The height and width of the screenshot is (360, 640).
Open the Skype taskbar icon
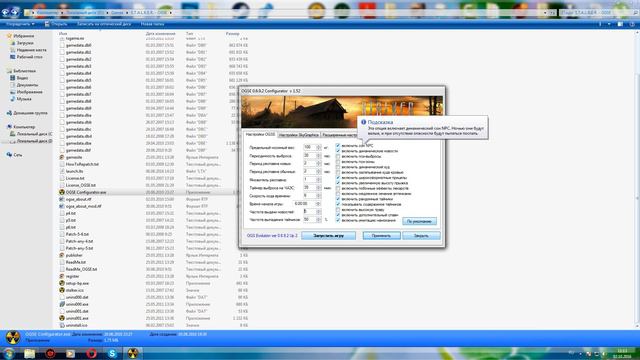[x=112, y=353]
